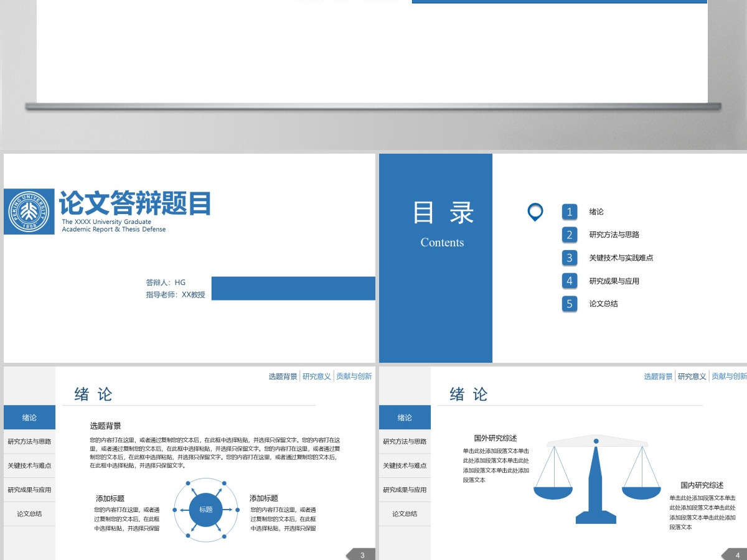747x560 pixels.
Task: Open 研究成果与应用 entry in contents list
Action: 614,281
